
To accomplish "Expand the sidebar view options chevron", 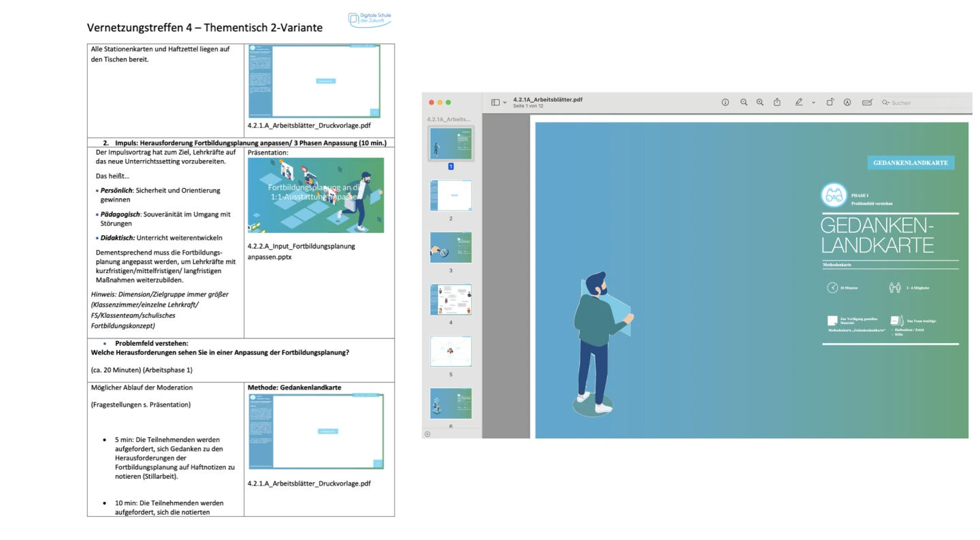I will (x=505, y=103).
